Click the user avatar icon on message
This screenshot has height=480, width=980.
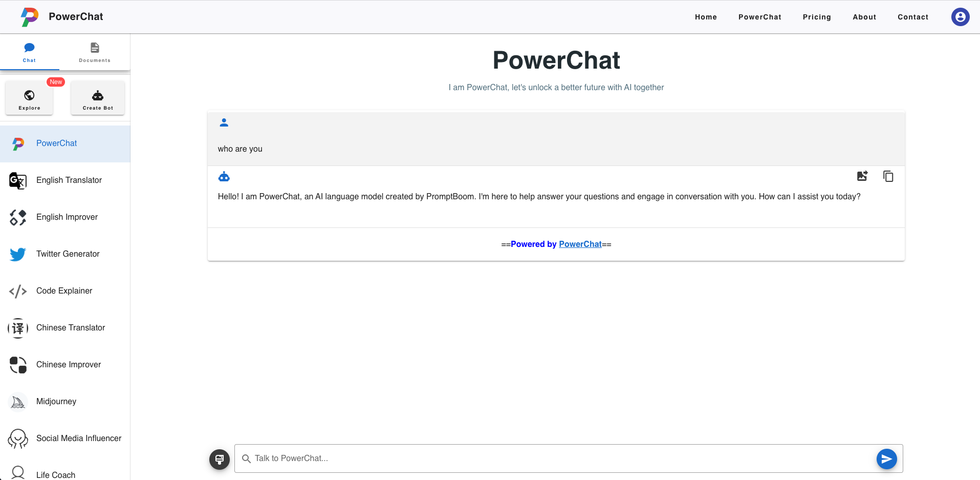224,122
